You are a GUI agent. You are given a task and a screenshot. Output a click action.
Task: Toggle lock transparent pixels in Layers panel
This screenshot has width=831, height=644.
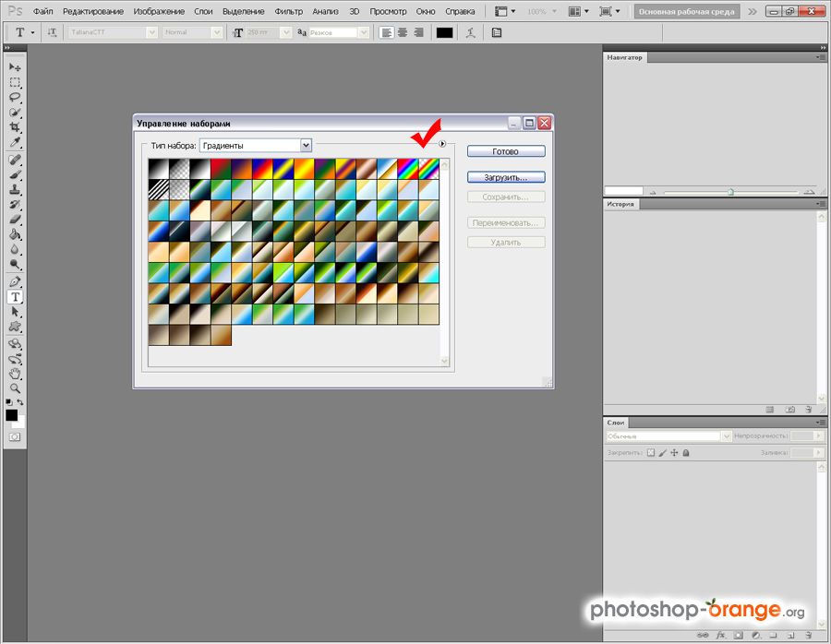click(x=651, y=453)
